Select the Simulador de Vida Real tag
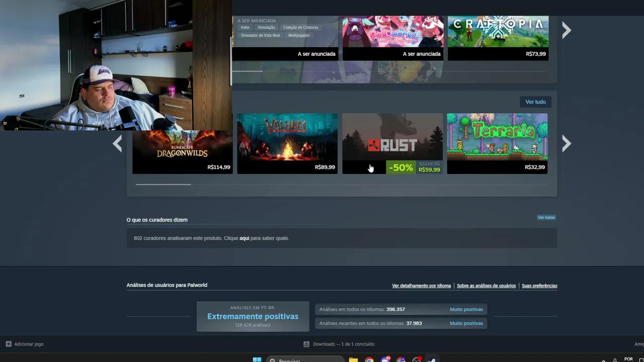 coord(260,35)
